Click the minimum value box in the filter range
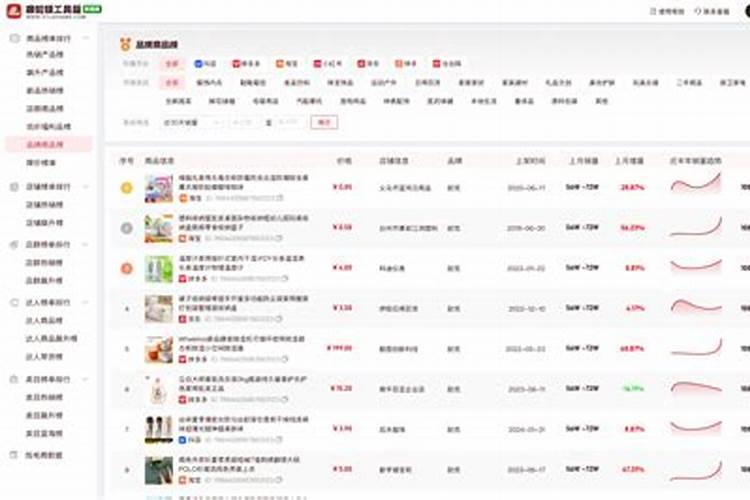The image size is (750, 500). (x=243, y=122)
